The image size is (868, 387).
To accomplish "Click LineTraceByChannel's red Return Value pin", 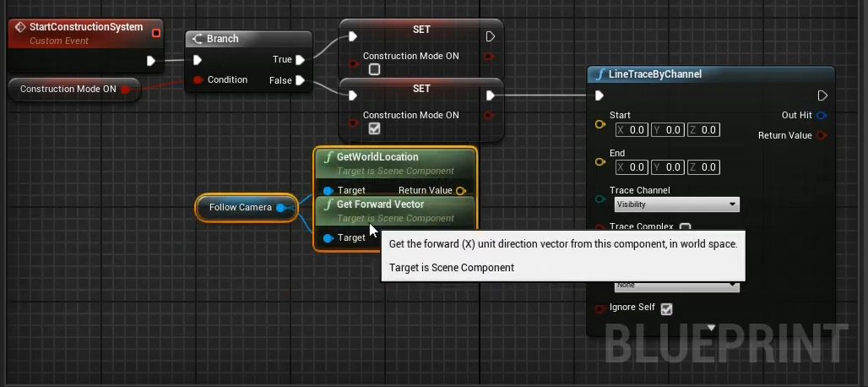I will click(822, 135).
